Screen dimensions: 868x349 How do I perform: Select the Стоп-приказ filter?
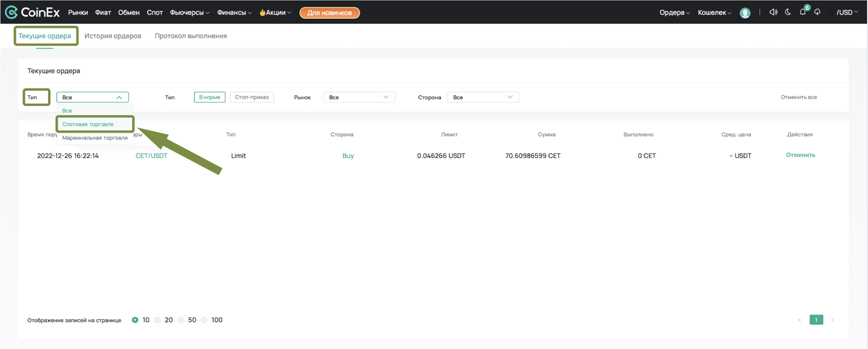tap(252, 97)
